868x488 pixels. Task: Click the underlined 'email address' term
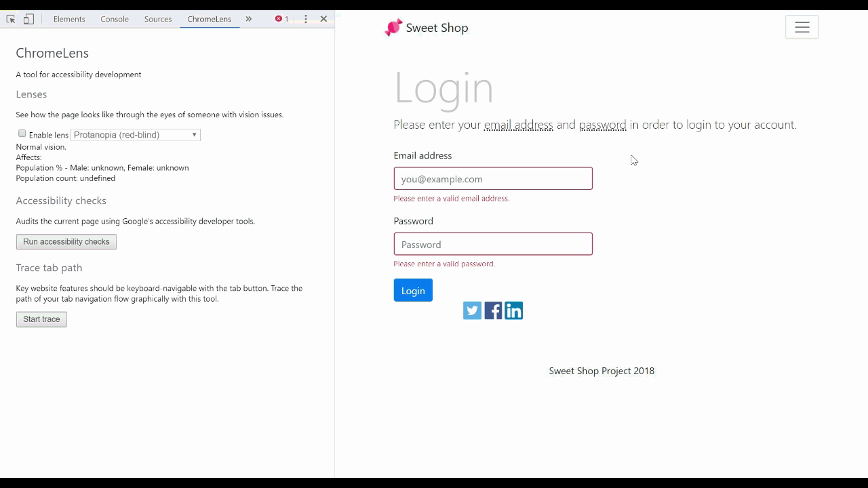(x=519, y=125)
